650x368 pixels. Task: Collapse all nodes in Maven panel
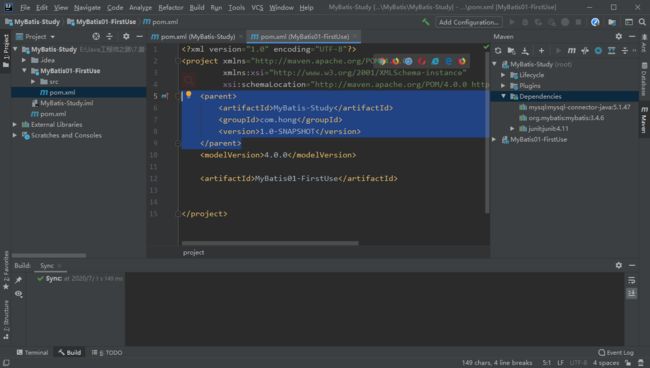(x=625, y=51)
